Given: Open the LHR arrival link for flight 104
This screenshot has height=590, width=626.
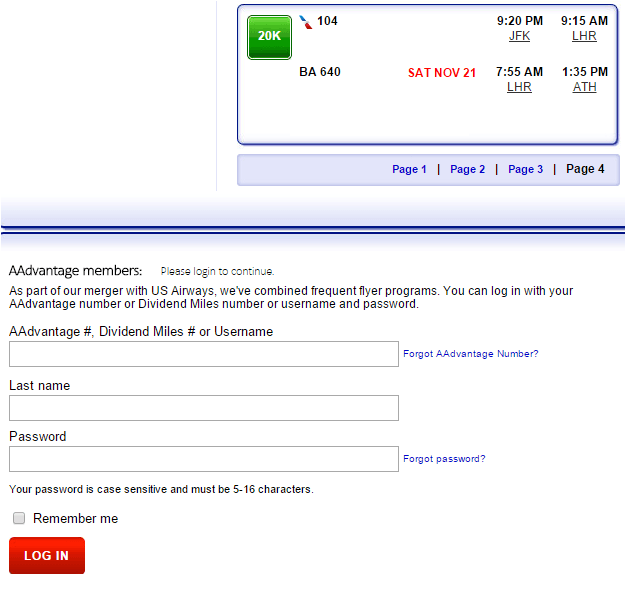Looking at the screenshot, I should tap(584, 36).
